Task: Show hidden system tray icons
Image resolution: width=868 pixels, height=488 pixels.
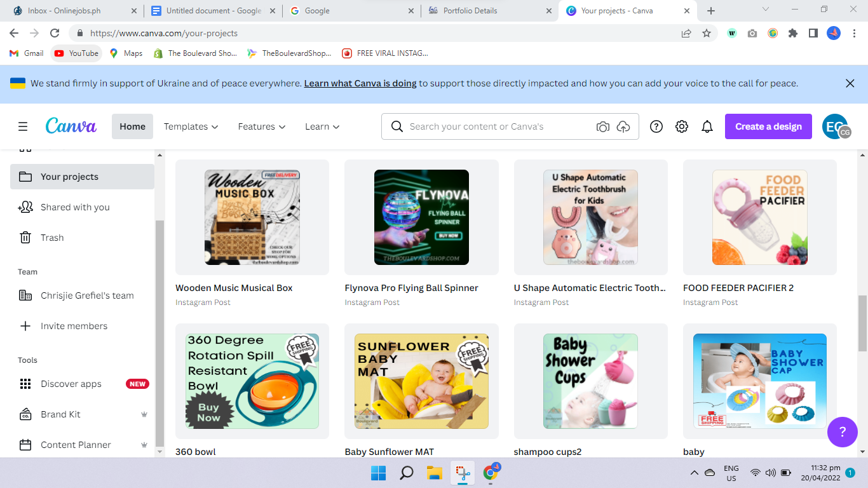Action: (694, 473)
